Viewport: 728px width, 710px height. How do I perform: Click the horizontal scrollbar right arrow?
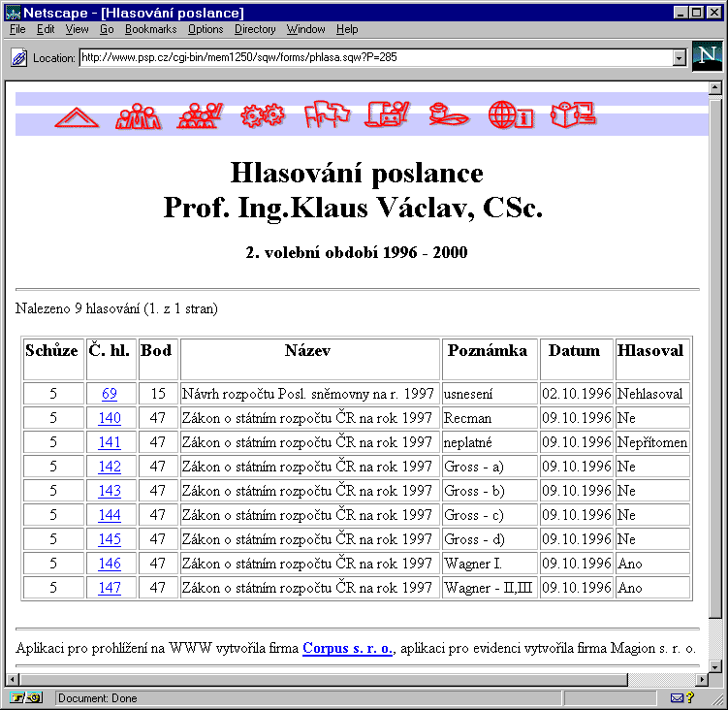click(x=703, y=679)
